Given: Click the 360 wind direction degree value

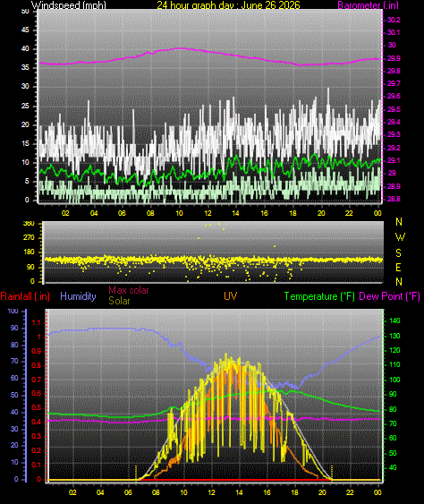Looking at the screenshot, I should click(x=29, y=224).
